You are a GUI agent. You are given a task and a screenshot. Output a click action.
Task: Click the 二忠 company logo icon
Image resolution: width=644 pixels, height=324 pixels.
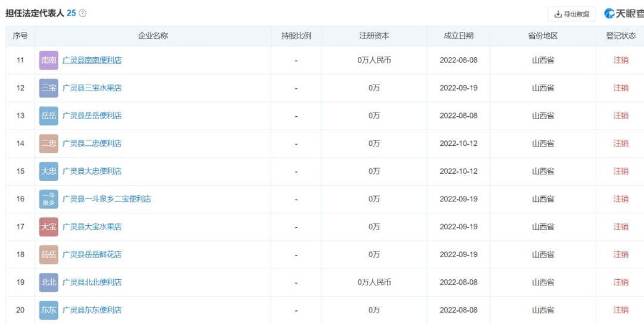pyautogui.click(x=49, y=144)
